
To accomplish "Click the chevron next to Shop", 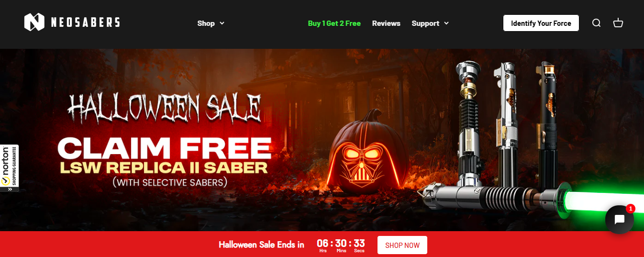I will pyautogui.click(x=222, y=23).
